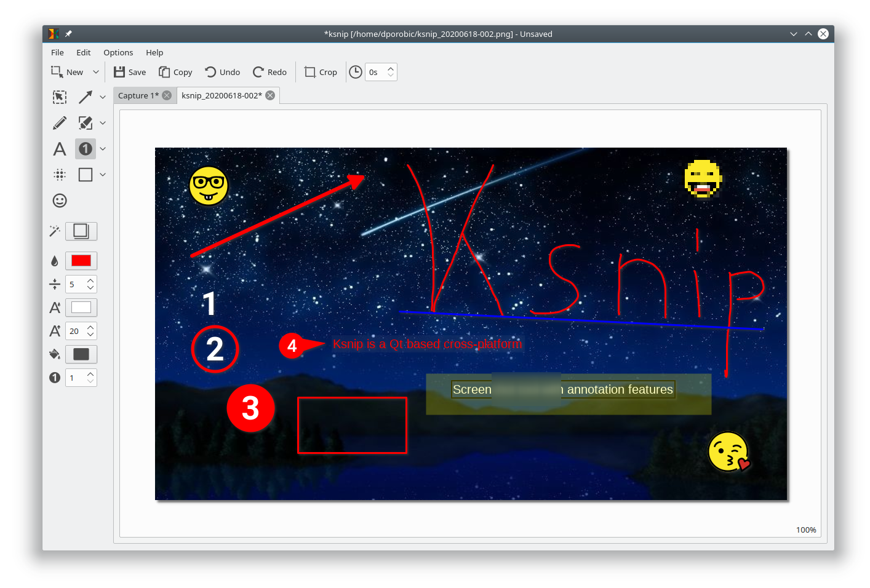This screenshot has height=588, width=870.
Task: Close the ksnip_20200618-002 tab
Action: click(x=270, y=95)
